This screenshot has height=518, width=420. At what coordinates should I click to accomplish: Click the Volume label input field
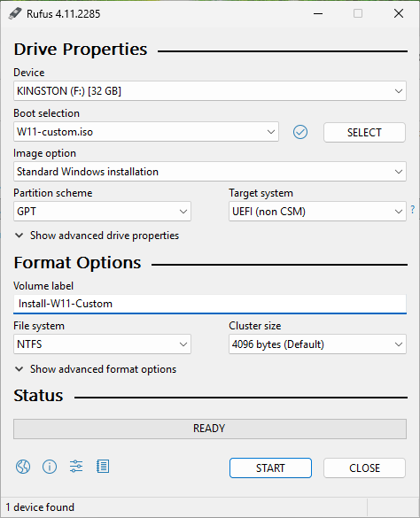(x=210, y=304)
